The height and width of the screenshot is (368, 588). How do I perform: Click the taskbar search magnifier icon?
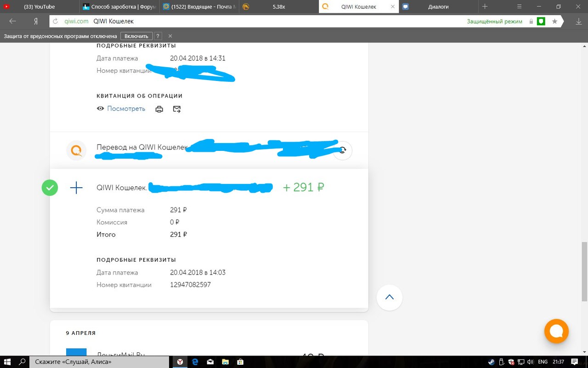click(x=23, y=362)
